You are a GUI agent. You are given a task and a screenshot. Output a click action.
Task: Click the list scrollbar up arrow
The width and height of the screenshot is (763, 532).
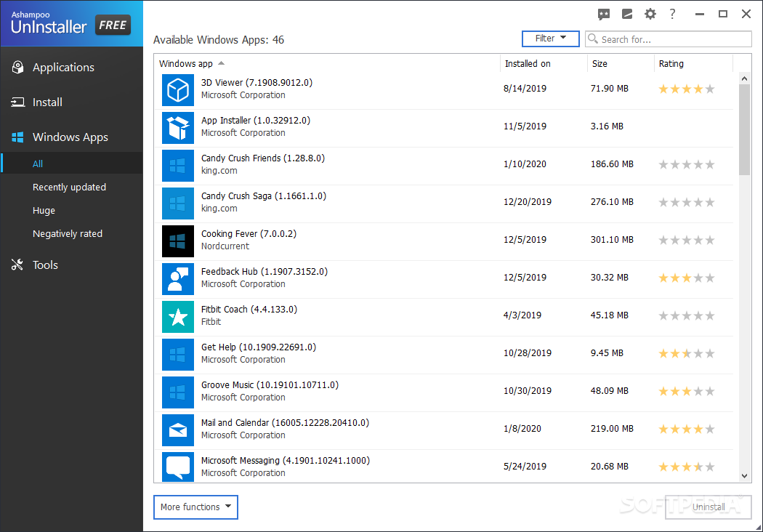pyautogui.click(x=744, y=78)
